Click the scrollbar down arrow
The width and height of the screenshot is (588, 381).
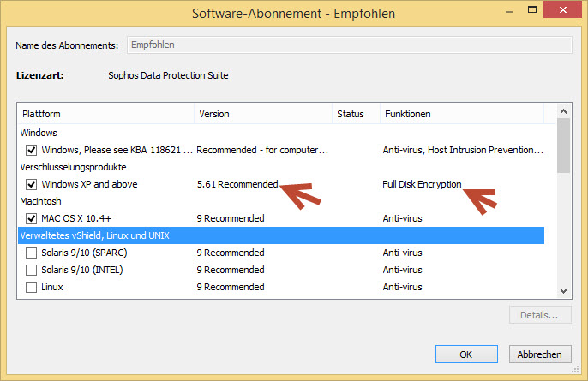click(563, 291)
